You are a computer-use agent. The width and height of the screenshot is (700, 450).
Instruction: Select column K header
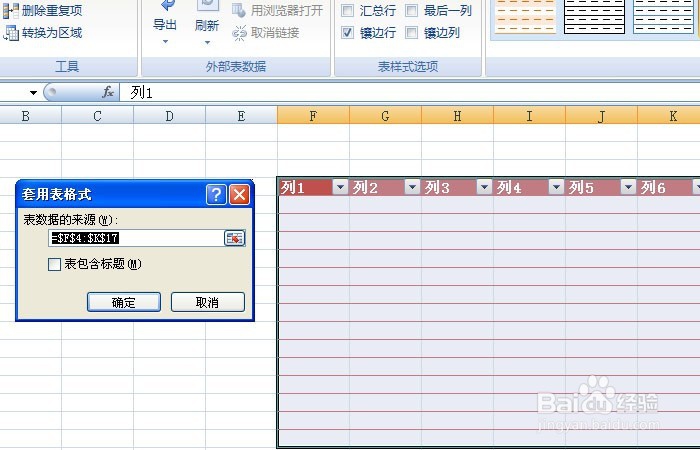click(x=669, y=116)
